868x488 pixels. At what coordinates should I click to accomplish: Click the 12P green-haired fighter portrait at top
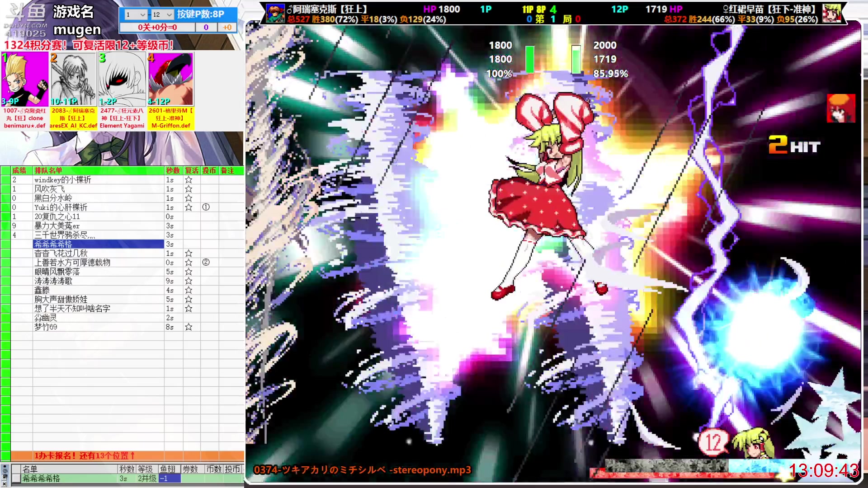pos(831,14)
